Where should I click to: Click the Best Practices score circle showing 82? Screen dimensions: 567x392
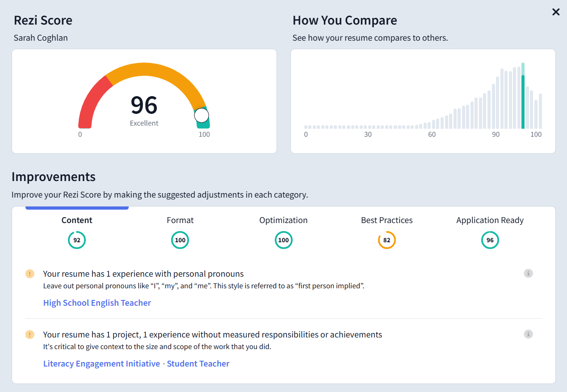pos(386,240)
